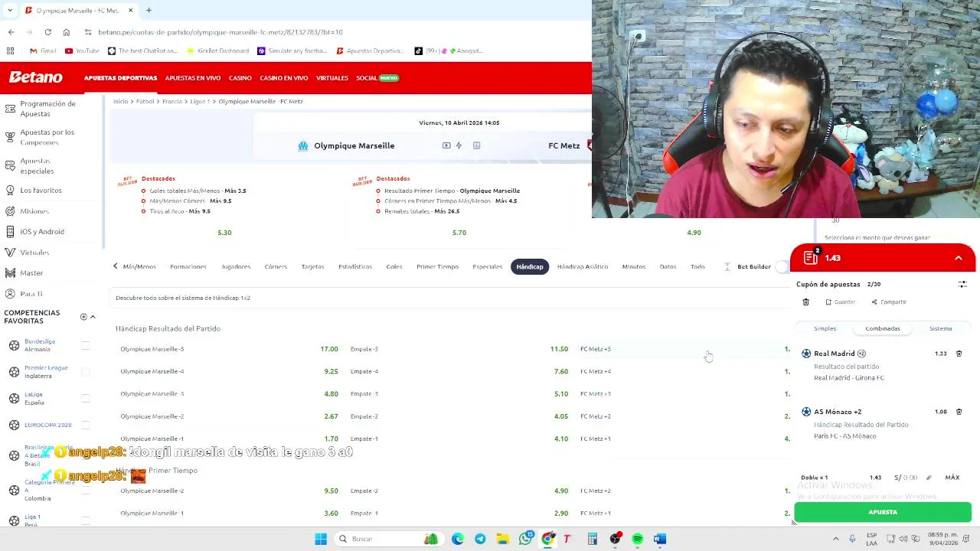
Task: Open the live stream icon beside Olympique Marseille
Action: click(x=446, y=145)
